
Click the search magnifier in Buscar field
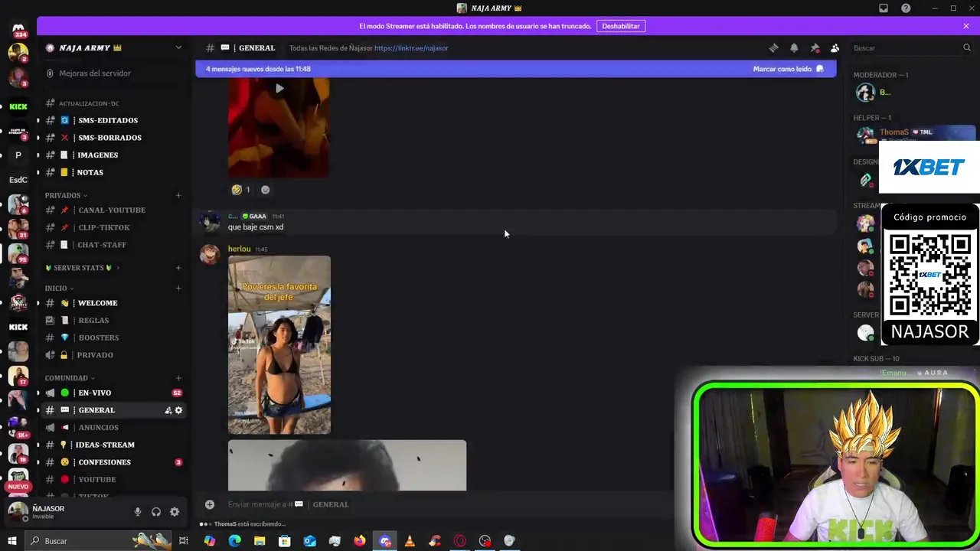(x=966, y=48)
